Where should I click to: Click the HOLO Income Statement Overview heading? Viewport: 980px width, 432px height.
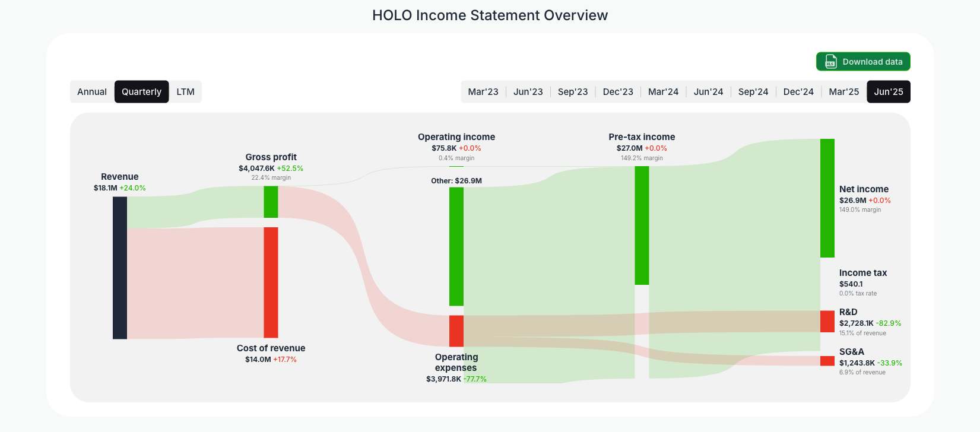490,15
